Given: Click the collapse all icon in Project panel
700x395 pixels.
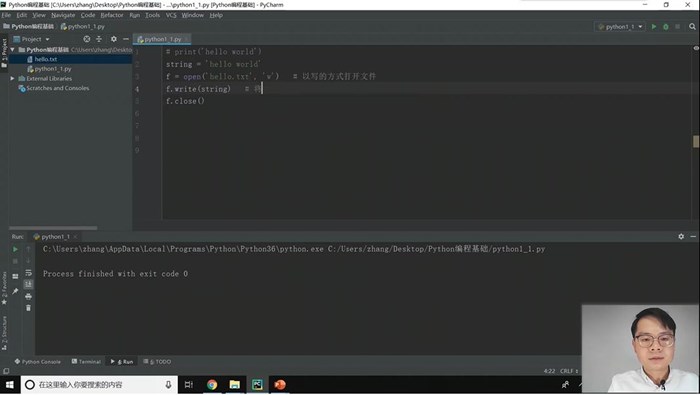Looking at the screenshot, I should (99, 39).
